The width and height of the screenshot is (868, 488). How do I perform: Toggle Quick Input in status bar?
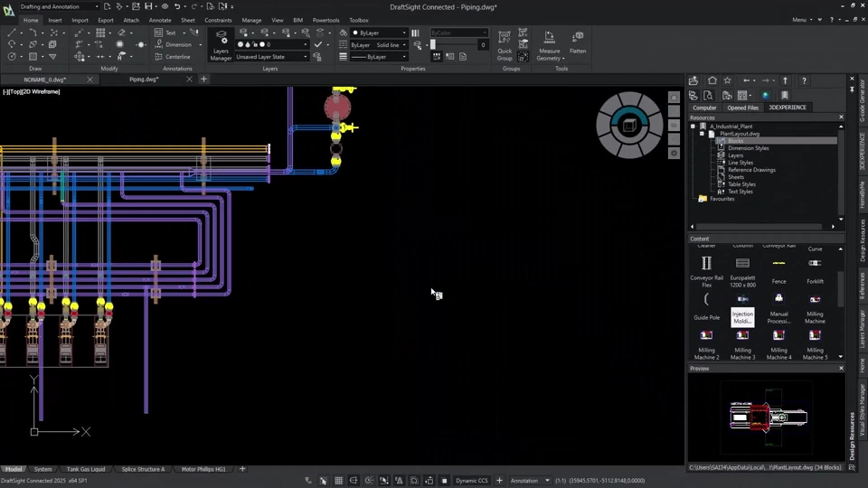pyautogui.click(x=429, y=480)
